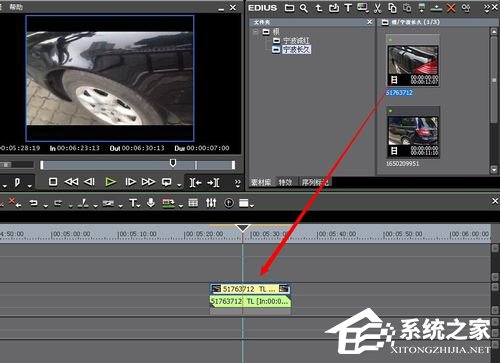This screenshot has height=363, width=500.
Task: Undo the last action in timeline toolbar
Action: 33,203
